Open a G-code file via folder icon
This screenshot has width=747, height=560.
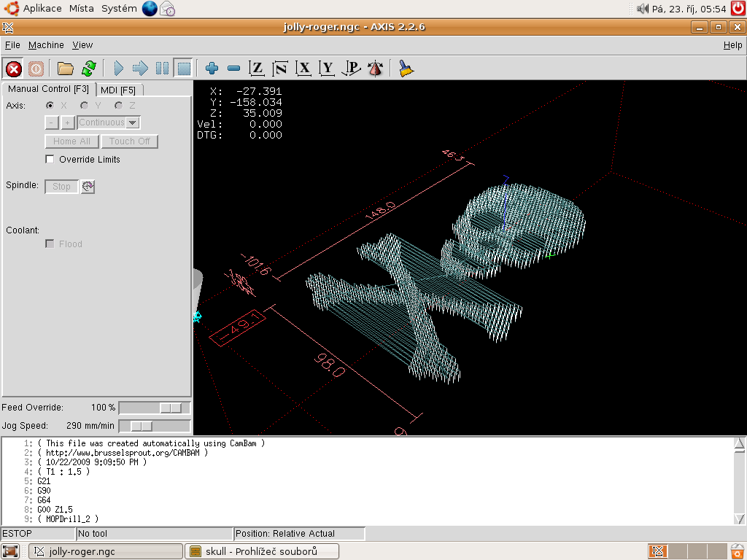click(66, 69)
